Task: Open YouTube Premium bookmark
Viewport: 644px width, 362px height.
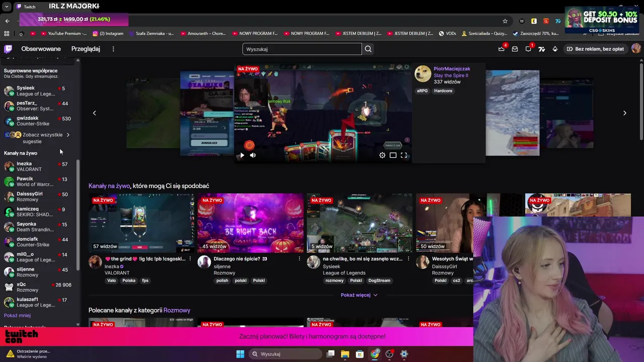Action: [63, 34]
